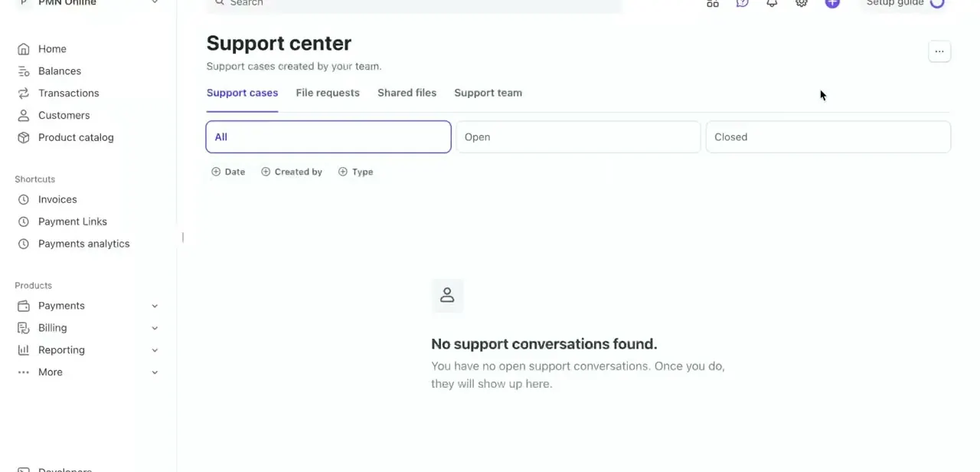This screenshot has width=980, height=472.
Task: Switch to the Support team tab
Action: (x=488, y=93)
